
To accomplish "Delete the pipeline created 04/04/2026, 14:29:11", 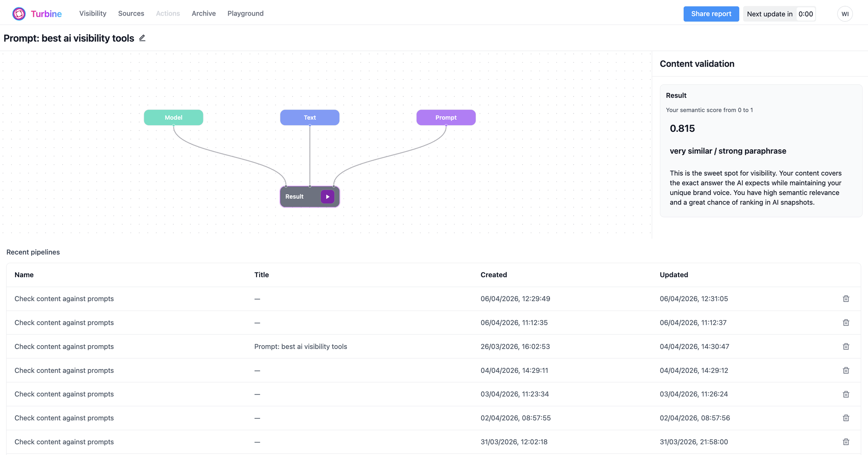I will click(x=846, y=370).
